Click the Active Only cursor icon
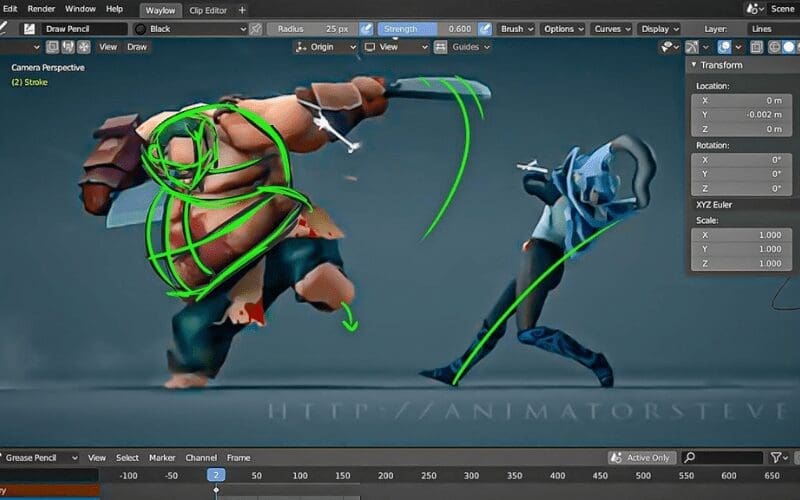Image resolution: width=800 pixels, height=500 pixels. [616, 458]
